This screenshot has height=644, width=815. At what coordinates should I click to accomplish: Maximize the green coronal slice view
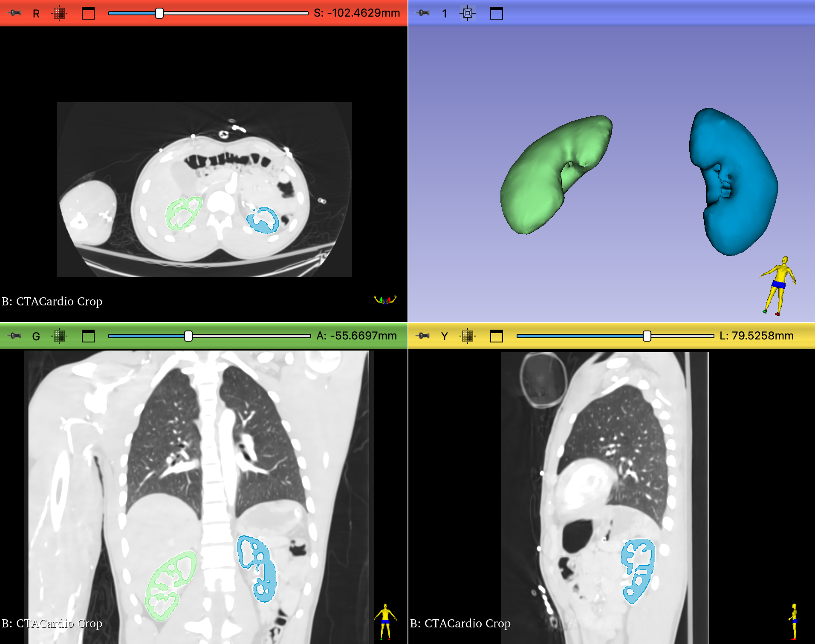88,336
